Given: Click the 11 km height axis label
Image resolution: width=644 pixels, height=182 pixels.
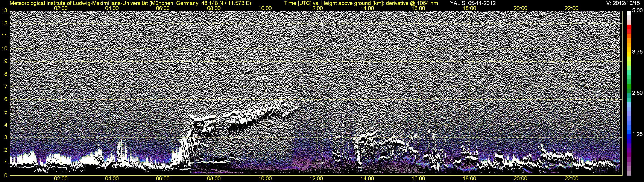Looking at the screenshot, I should pyautogui.click(x=5, y=36).
